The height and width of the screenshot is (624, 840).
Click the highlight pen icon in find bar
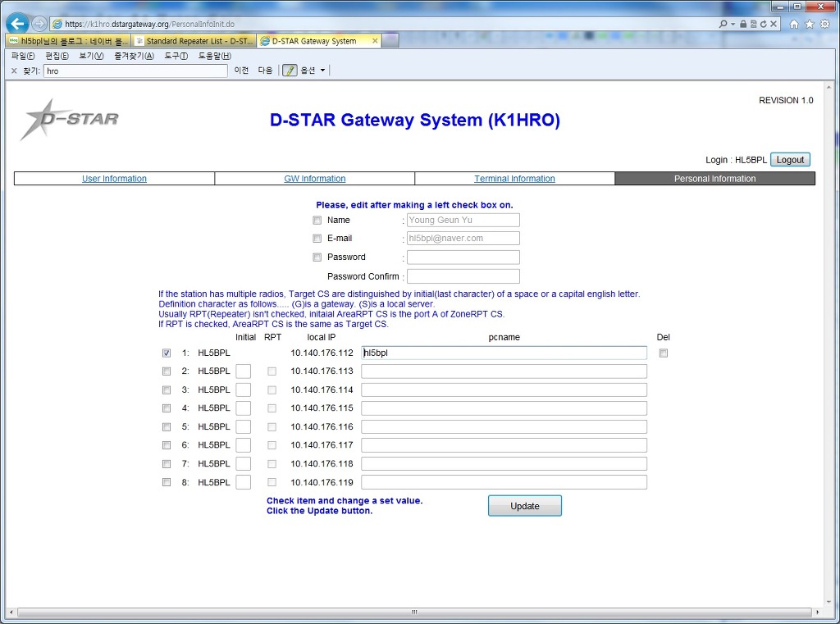point(290,71)
